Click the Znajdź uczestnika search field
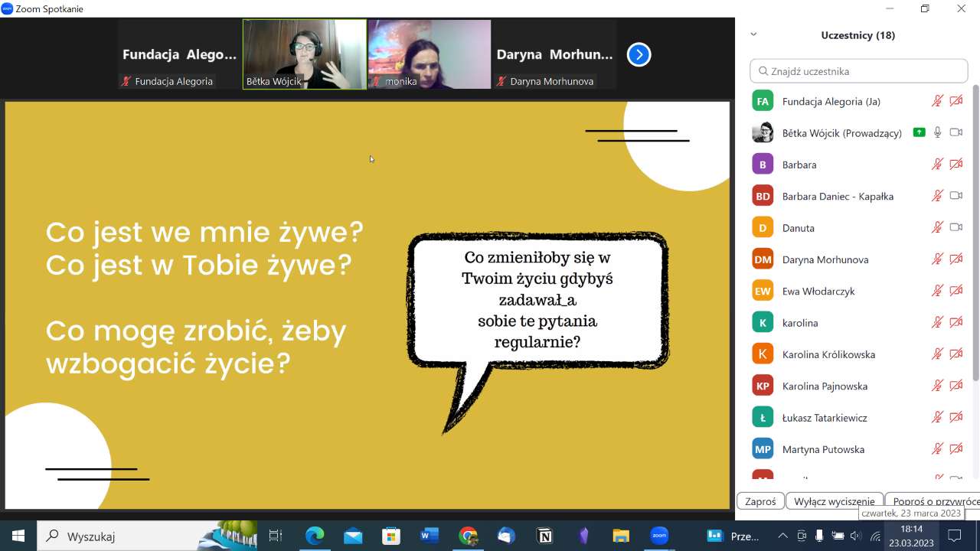 859,71
